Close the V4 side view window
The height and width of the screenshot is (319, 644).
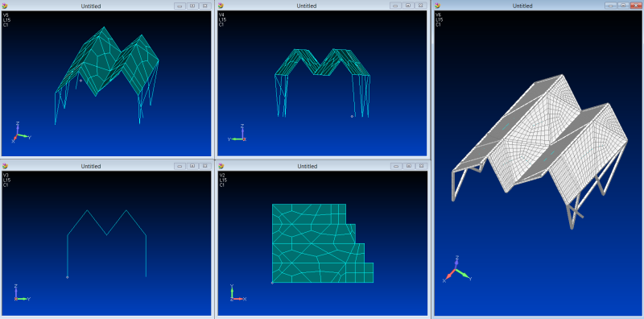click(420, 6)
